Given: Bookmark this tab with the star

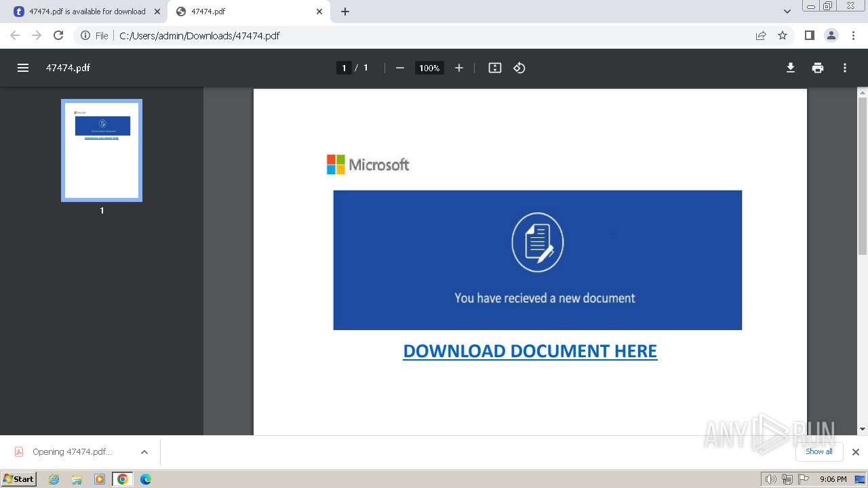Looking at the screenshot, I should [x=783, y=35].
